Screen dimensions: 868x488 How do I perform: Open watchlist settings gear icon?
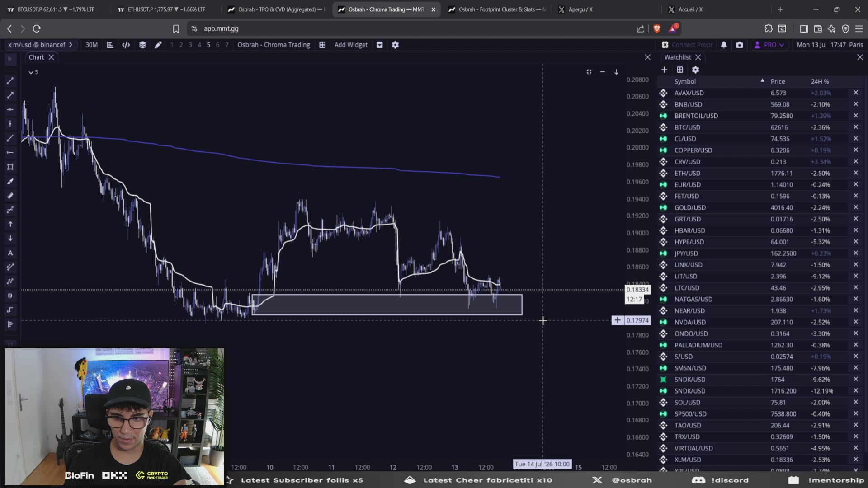click(x=695, y=70)
